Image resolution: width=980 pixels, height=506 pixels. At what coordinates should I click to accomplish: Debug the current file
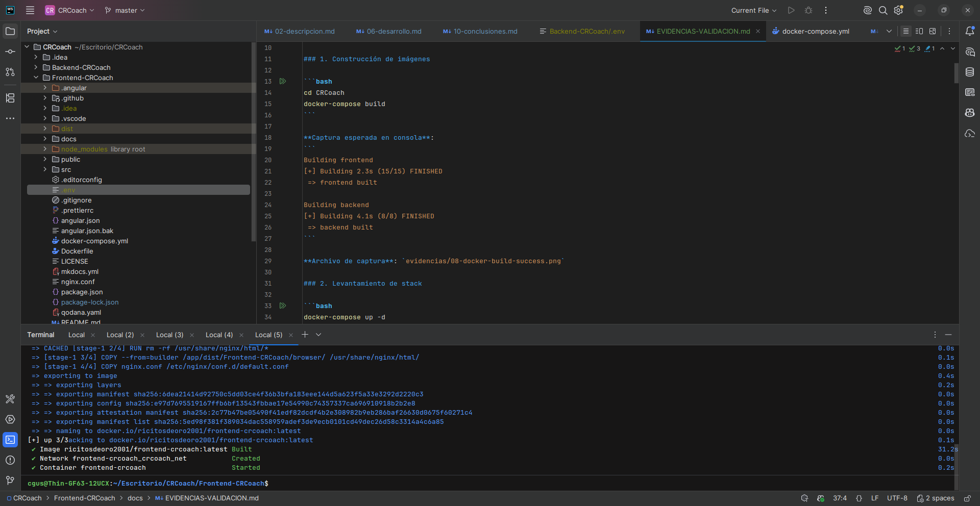click(x=808, y=10)
